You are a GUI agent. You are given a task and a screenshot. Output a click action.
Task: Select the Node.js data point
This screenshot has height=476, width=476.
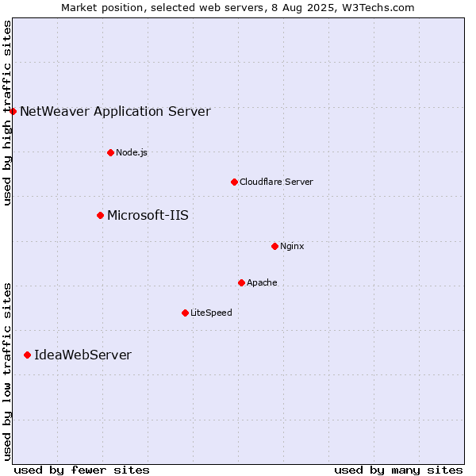(x=111, y=152)
